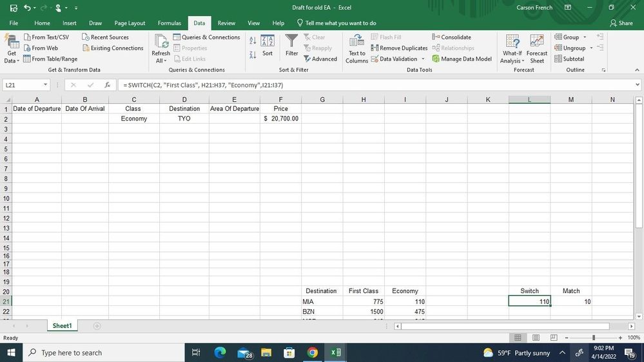Click the Share button
The width and height of the screenshot is (644, 362).
coord(621,23)
